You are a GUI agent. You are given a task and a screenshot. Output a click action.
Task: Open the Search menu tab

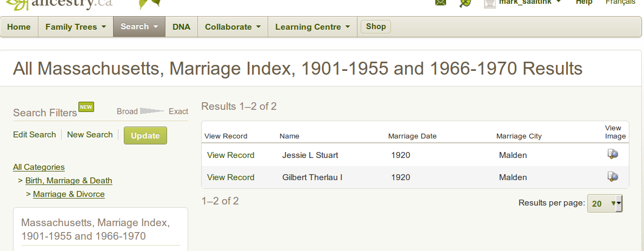[139, 27]
